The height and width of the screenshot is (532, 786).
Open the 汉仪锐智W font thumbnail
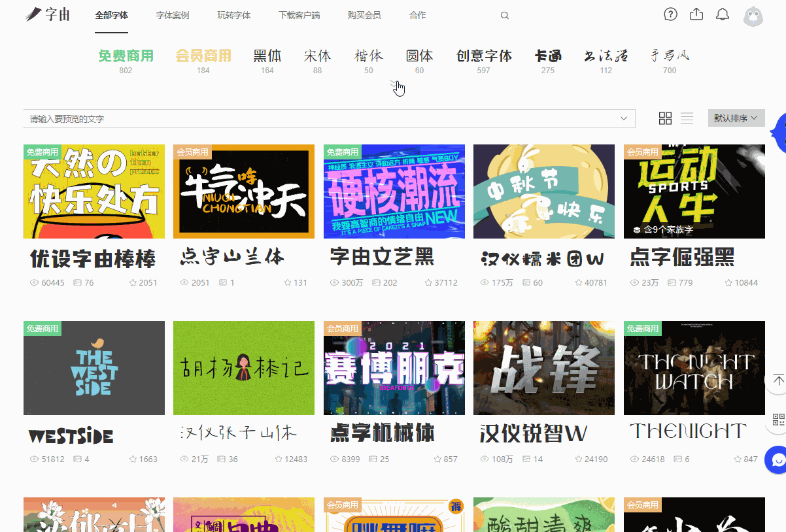(543, 367)
